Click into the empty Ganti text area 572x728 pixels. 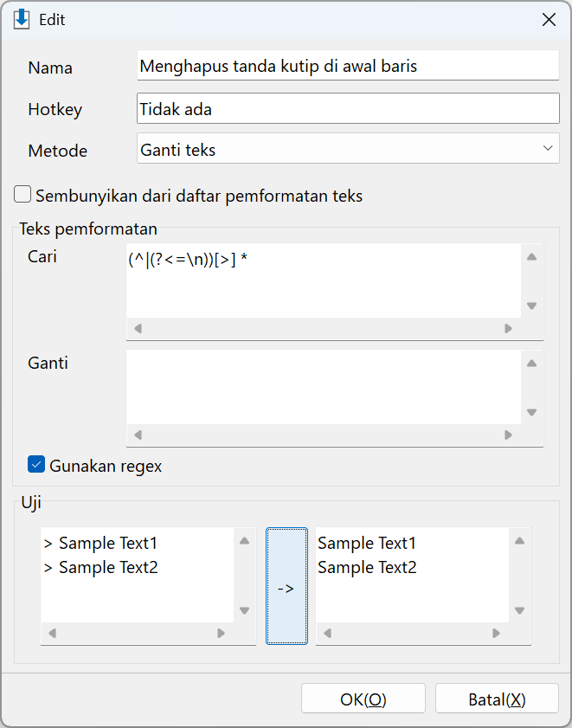point(324,387)
